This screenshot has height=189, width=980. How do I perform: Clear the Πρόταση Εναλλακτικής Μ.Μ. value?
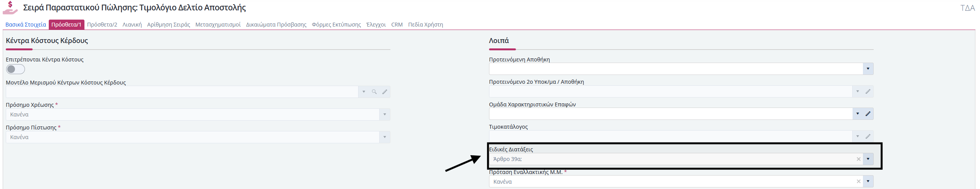point(859,181)
